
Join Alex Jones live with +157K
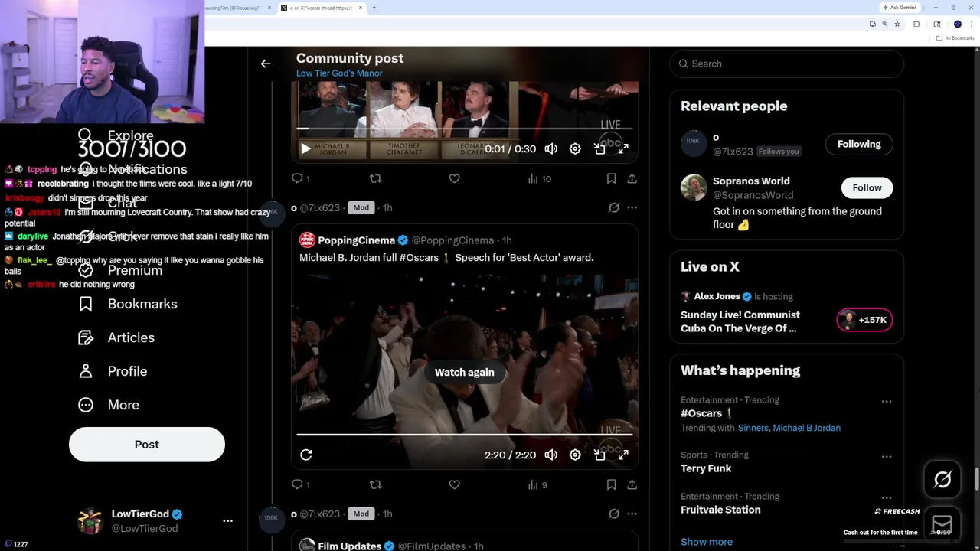864,320
